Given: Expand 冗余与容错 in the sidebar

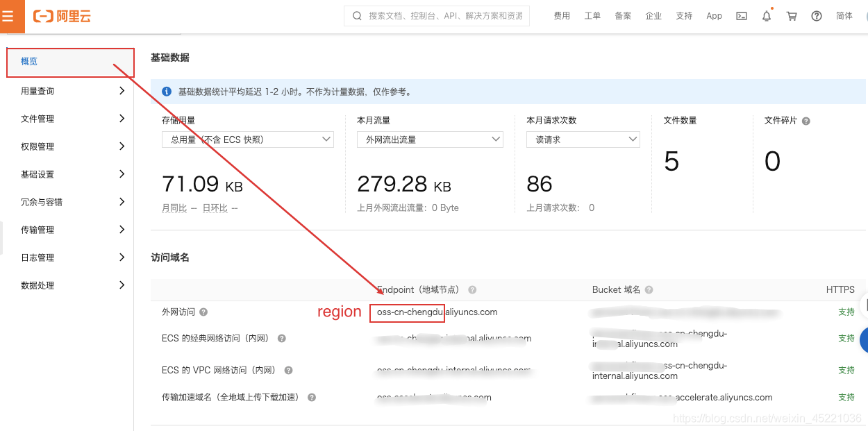Looking at the screenshot, I should [70, 202].
